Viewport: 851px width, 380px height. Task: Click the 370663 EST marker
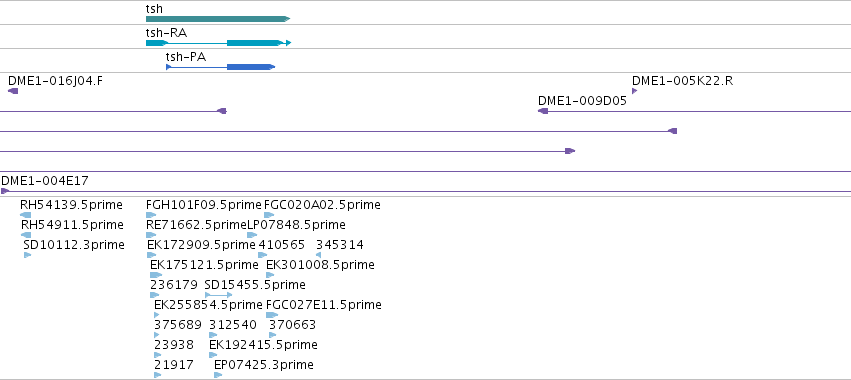point(272,335)
